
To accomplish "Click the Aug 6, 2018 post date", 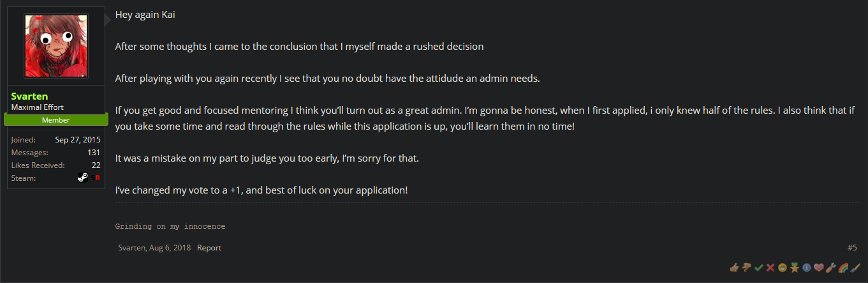I will [x=170, y=248].
